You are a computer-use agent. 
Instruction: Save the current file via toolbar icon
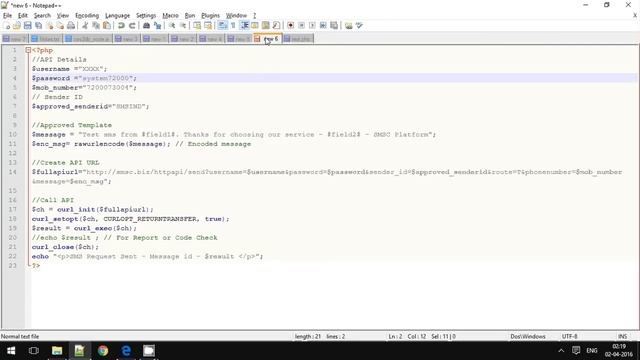point(28,25)
